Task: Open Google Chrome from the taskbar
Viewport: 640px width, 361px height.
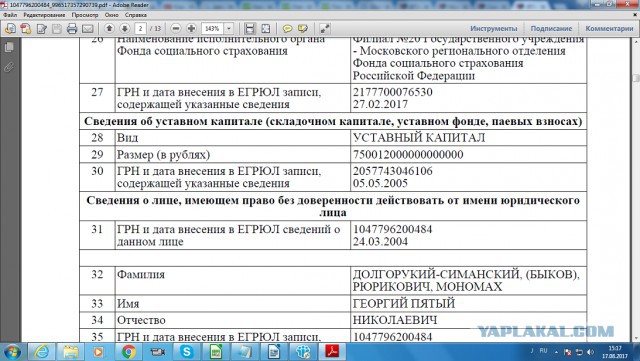Action: [x=128, y=352]
